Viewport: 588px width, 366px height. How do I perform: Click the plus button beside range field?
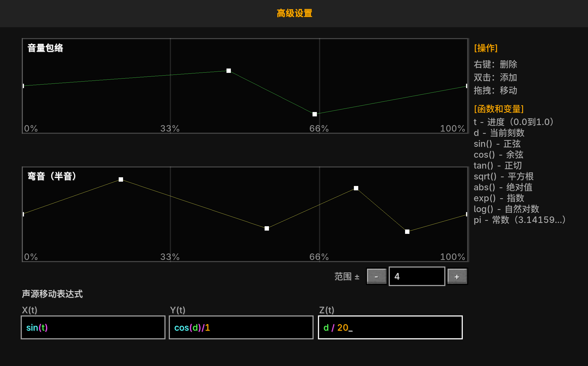457,276
